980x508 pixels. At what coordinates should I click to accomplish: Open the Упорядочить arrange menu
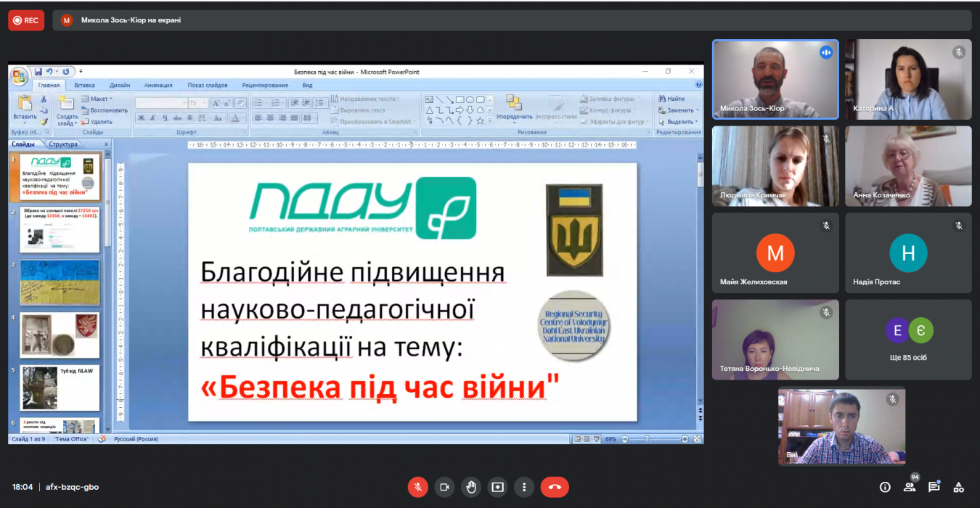coord(515,108)
